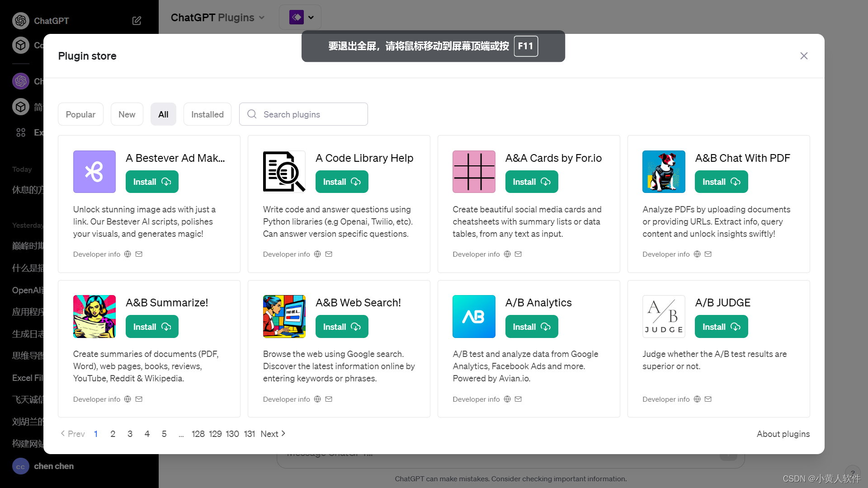
Task: Email developer of A/B JUDGE
Action: pyautogui.click(x=708, y=399)
